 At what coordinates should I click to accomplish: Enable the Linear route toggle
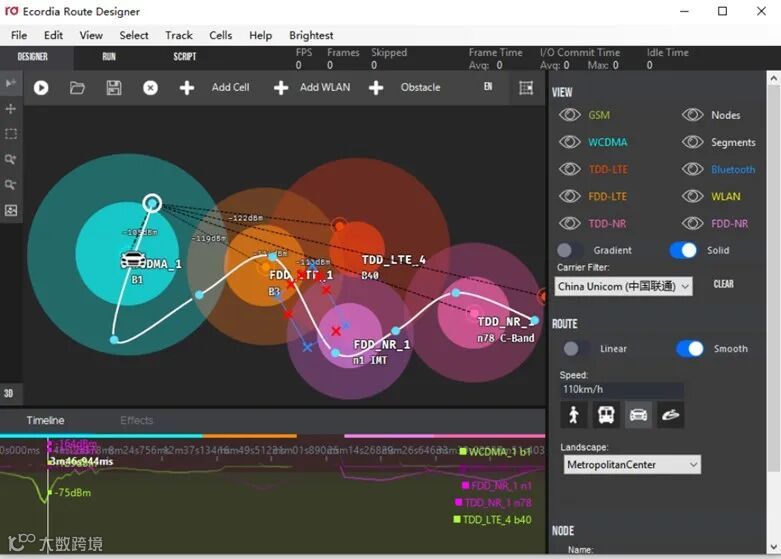coord(576,348)
